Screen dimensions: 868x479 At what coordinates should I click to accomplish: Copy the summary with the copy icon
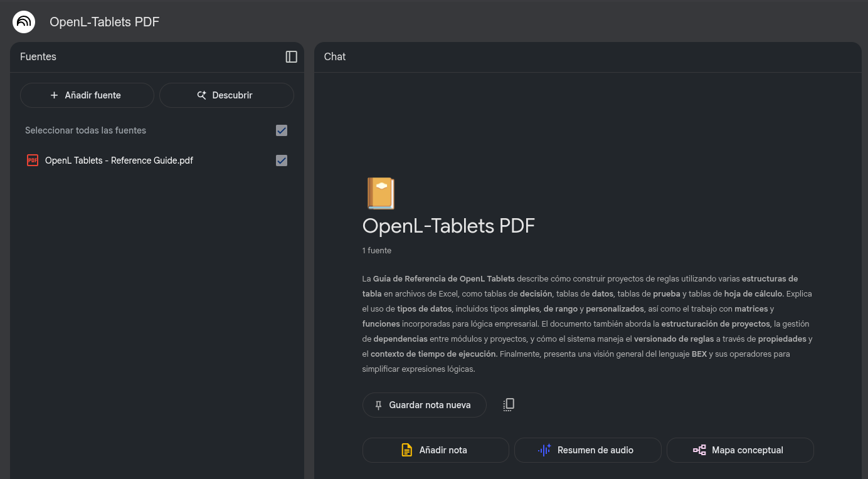pos(509,404)
